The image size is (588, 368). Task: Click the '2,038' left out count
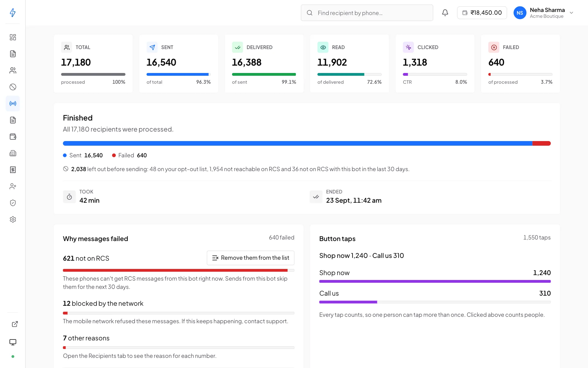79,169
